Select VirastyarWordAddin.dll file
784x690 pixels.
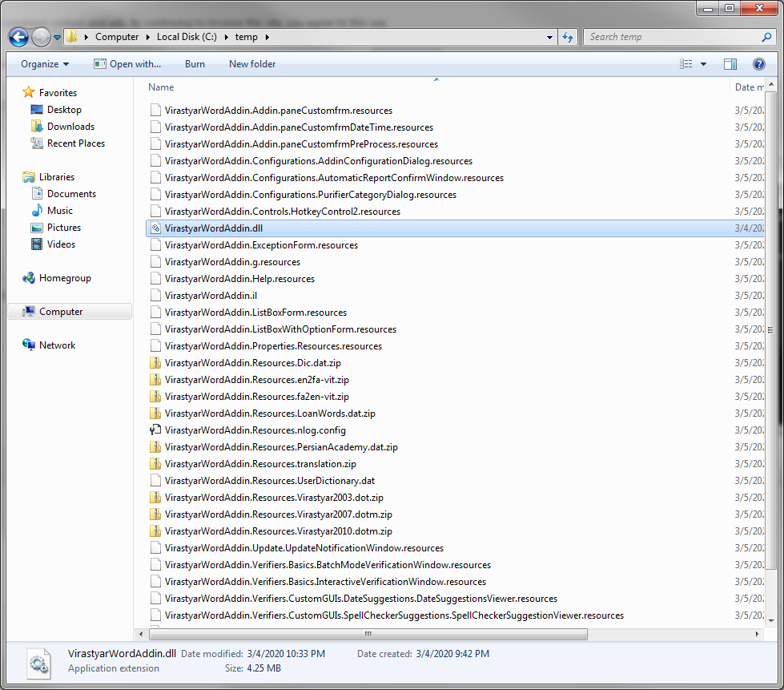(x=214, y=228)
